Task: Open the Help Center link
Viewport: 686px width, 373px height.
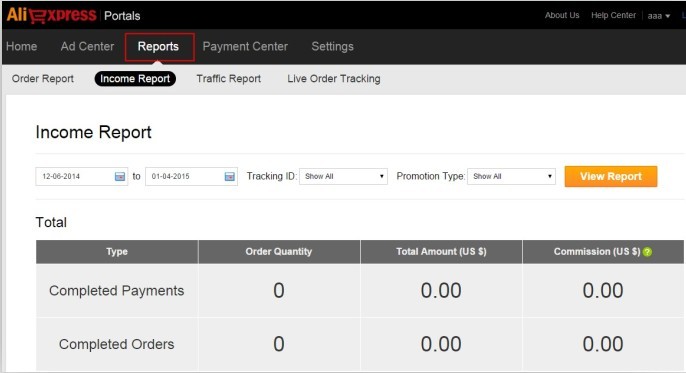Action: point(613,15)
